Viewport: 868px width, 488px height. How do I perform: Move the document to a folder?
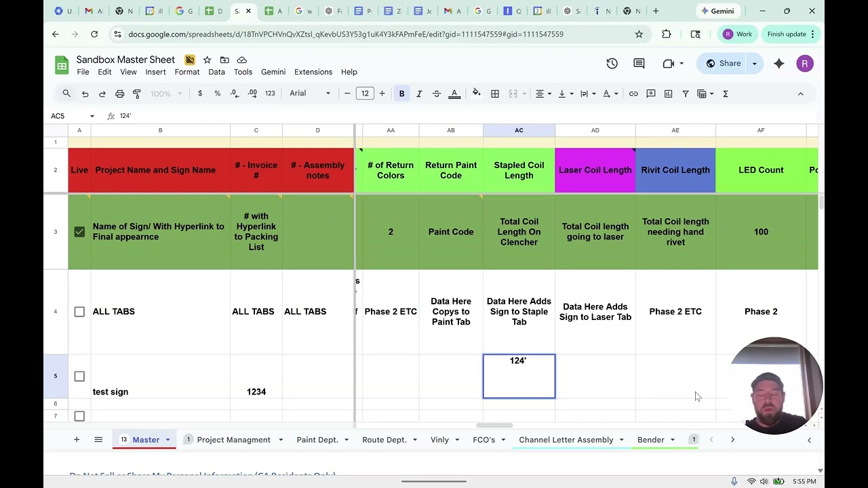(x=224, y=60)
